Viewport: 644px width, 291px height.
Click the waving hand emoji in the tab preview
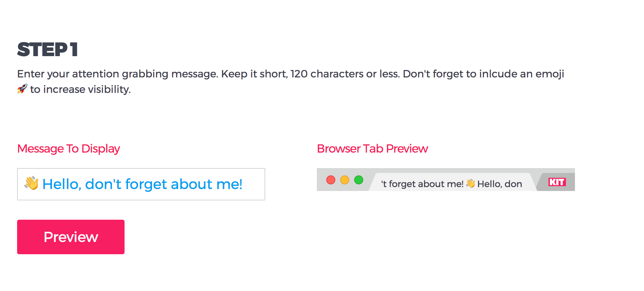pyautogui.click(x=471, y=184)
